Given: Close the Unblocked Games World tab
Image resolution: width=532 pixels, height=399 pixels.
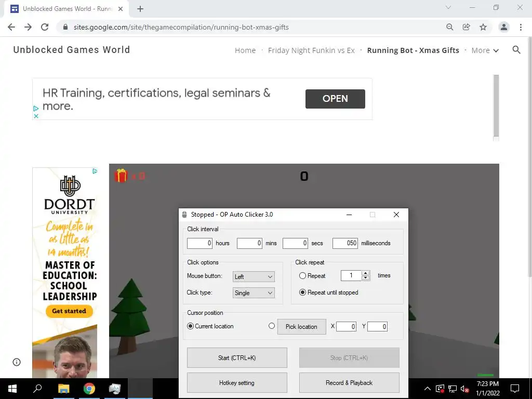Looking at the screenshot, I should coord(121,9).
